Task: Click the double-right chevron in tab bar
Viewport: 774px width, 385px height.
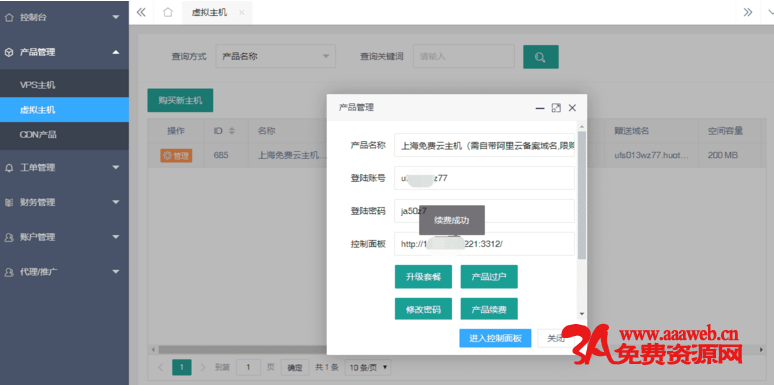Action: click(748, 12)
